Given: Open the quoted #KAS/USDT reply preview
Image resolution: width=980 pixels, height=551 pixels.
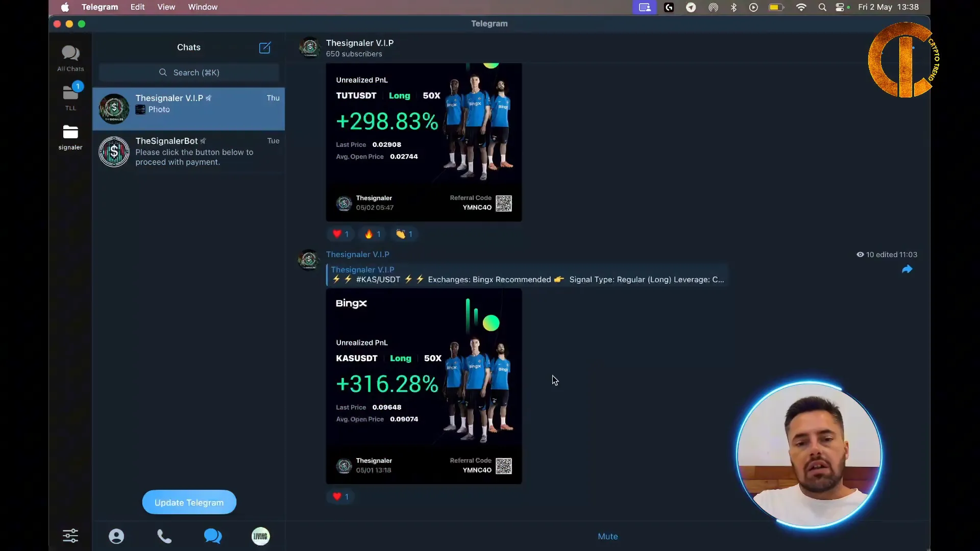Looking at the screenshot, I should tap(527, 274).
